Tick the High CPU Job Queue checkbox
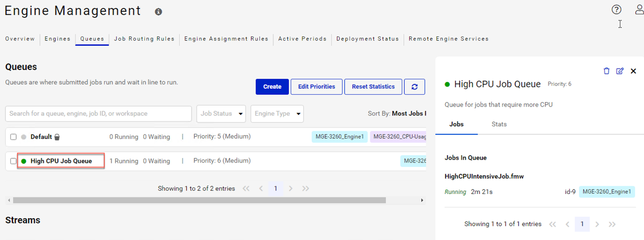This screenshot has height=240, width=644. pyautogui.click(x=13, y=161)
